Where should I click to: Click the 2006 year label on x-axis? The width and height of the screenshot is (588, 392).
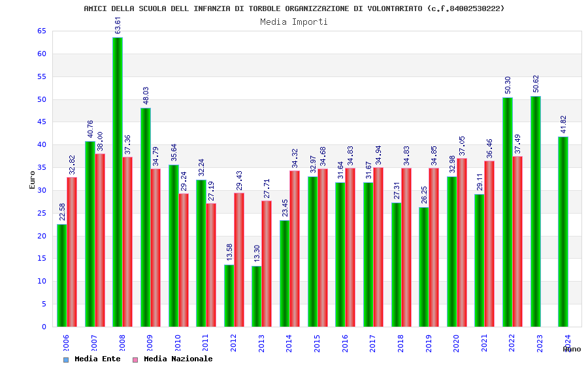[66, 343]
